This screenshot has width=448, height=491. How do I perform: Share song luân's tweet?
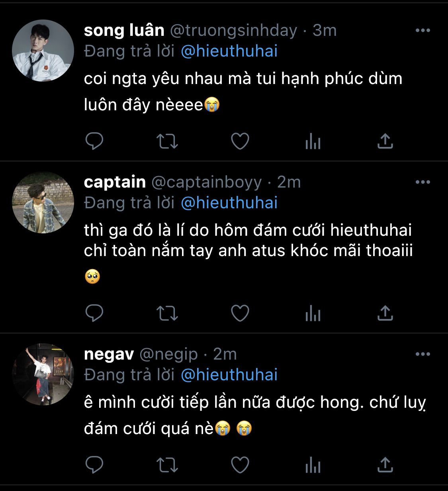tap(385, 141)
